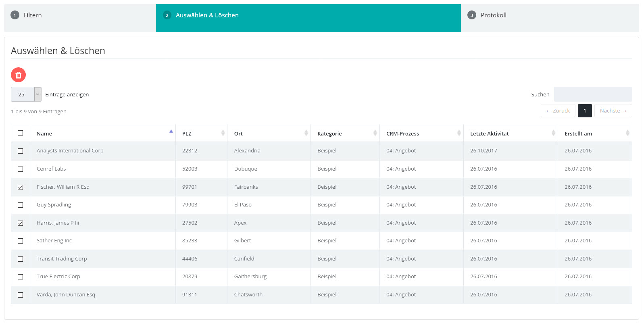644x323 pixels.
Task: Click the red trash delete icon
Action: coord(18,75)
